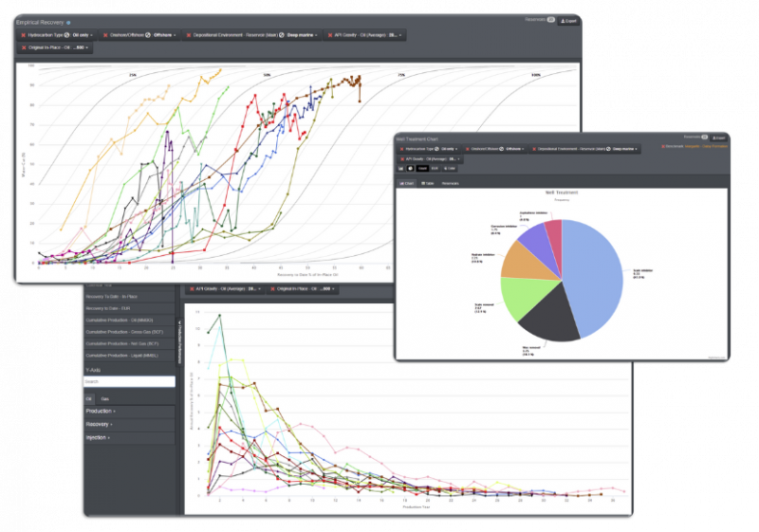The width and height of the screenshot is (759, 532).
Task: Enable the Color option in Well Treatment
Action: (x=449, y=168)
